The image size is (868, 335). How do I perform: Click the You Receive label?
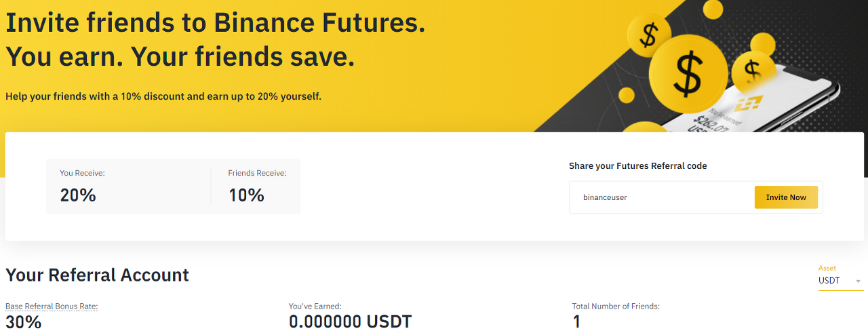point(82,174)
